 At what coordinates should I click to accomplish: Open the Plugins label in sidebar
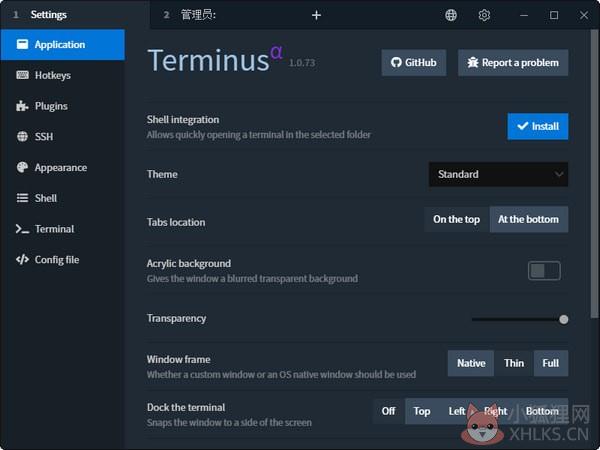(51, 106)
